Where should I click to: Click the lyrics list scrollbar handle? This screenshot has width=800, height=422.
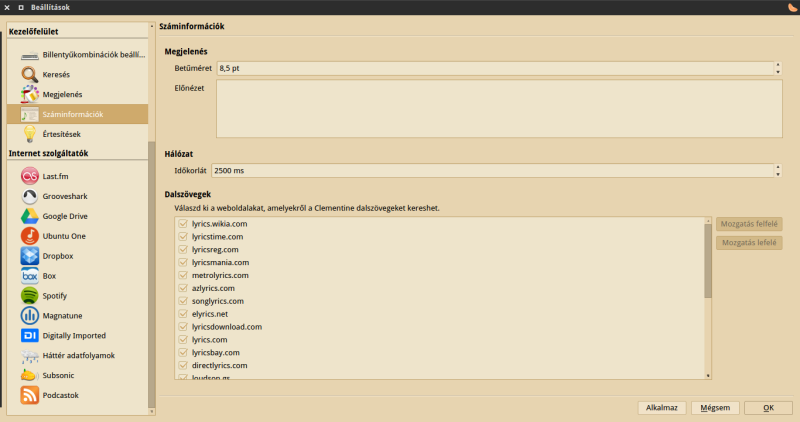708,261
